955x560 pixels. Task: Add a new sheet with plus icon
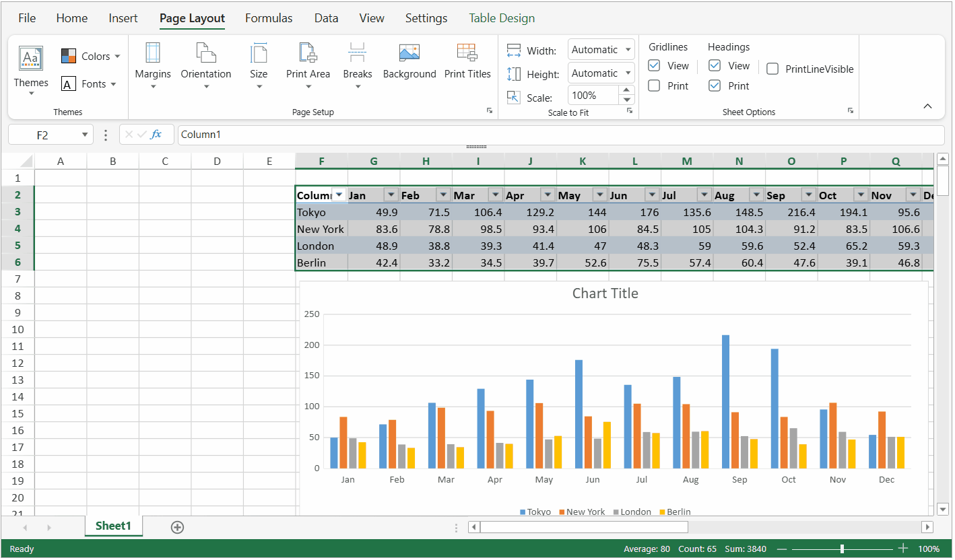177,527
